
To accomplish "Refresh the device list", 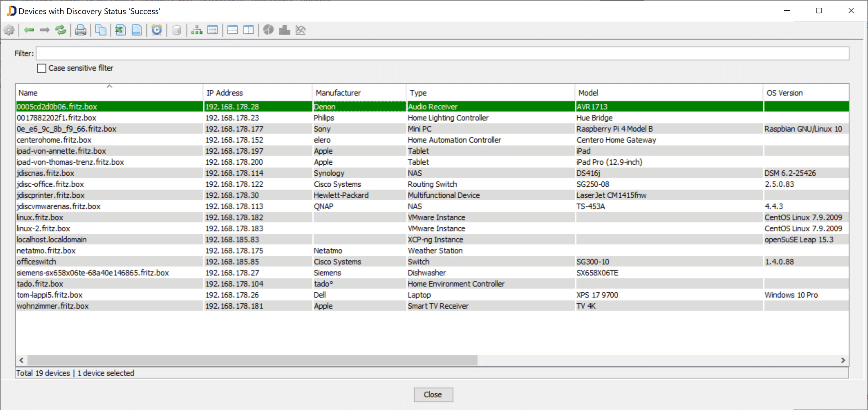I will click(61, 30).
